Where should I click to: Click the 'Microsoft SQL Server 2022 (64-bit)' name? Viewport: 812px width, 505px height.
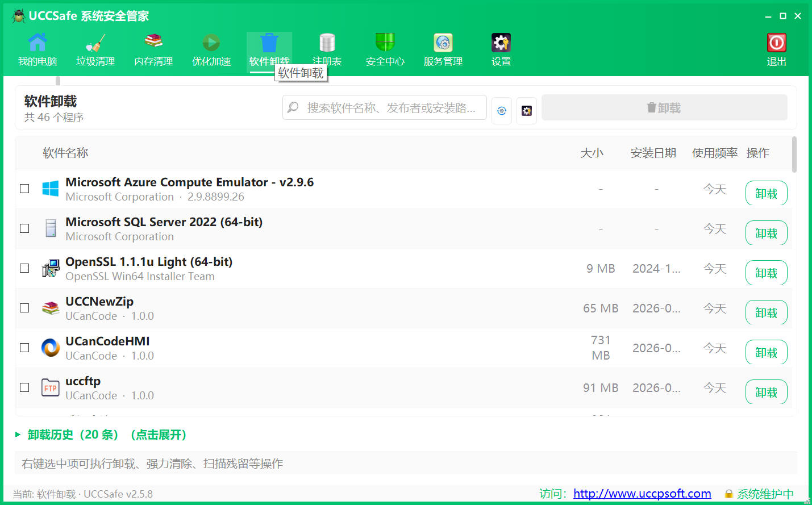pyautogui.click(x=164, y=222)
